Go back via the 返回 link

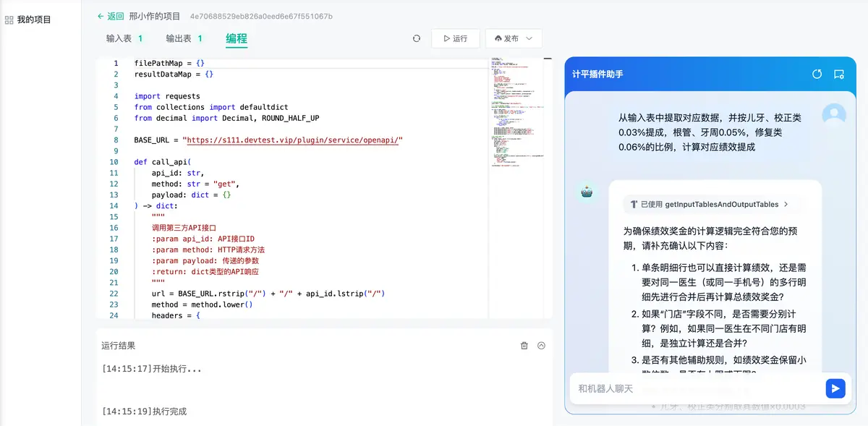111,16
